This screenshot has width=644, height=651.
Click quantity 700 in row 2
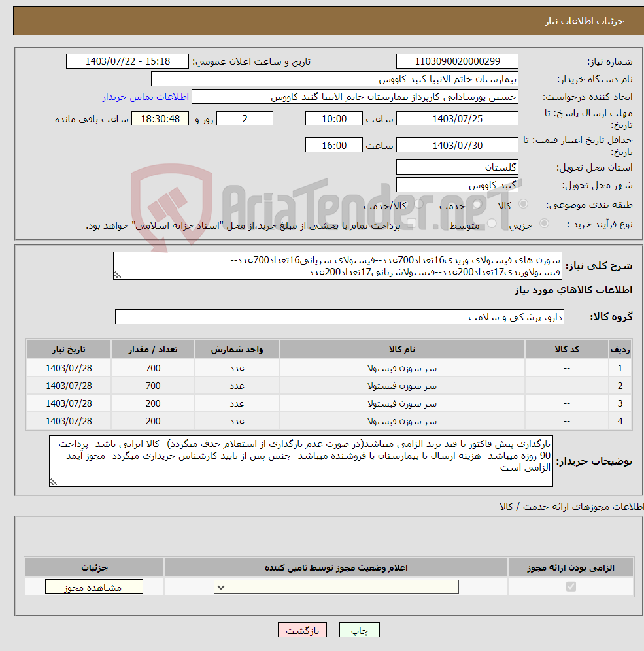point(153,386)
